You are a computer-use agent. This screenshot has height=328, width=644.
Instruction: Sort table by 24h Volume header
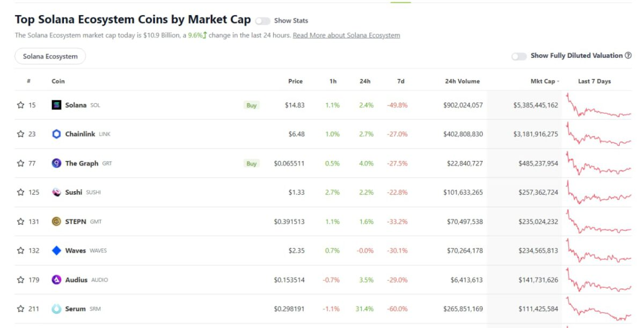click(x=462, y=82)
